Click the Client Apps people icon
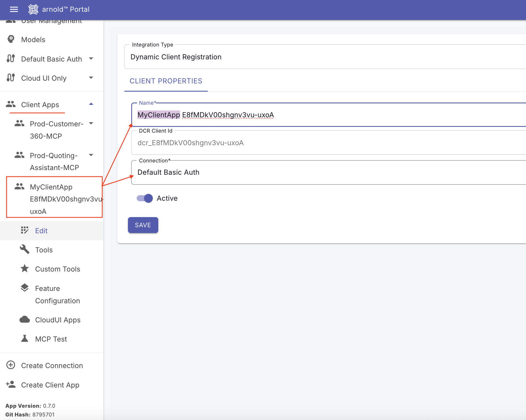Screen dimensions: 526x420 click(11, 104)
